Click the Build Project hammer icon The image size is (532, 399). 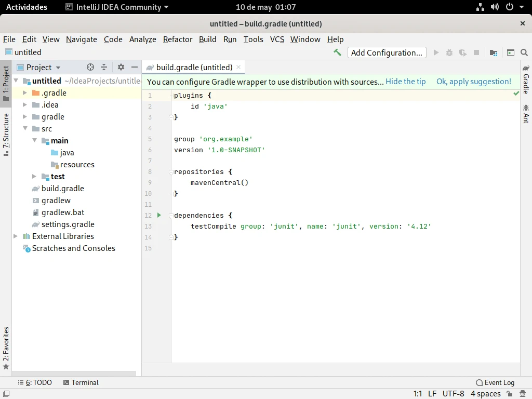coord(338,52)
